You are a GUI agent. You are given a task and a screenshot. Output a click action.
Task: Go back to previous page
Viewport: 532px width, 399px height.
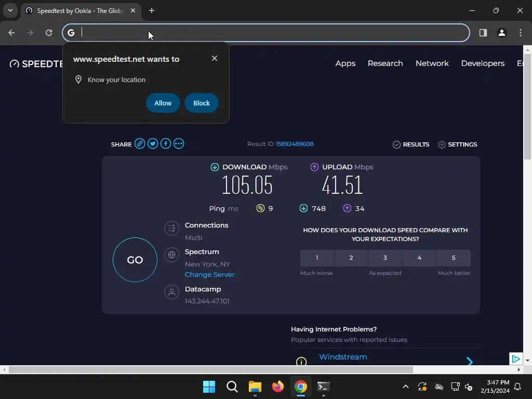[11, 33]
